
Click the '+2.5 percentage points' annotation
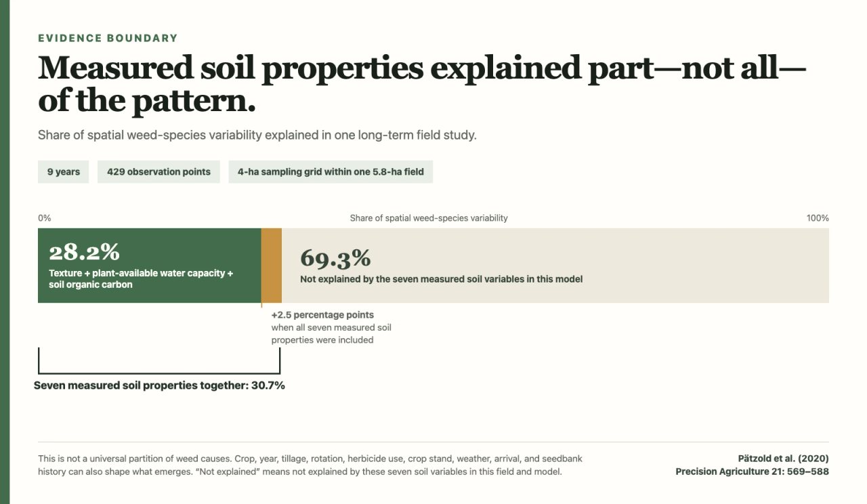tap(322, 315)
